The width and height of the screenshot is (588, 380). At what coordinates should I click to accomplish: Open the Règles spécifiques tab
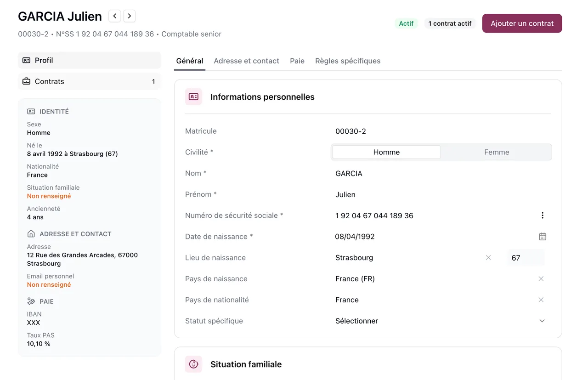348,61
